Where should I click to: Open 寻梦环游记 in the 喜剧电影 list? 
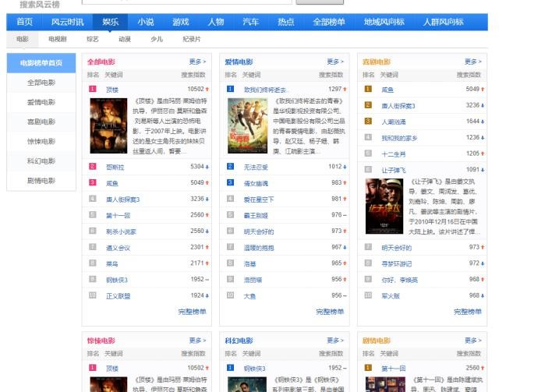[396, 264]
